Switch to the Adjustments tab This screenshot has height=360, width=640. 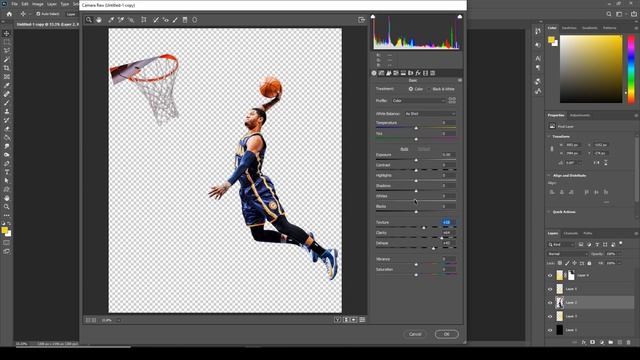(x=580, y=116)
